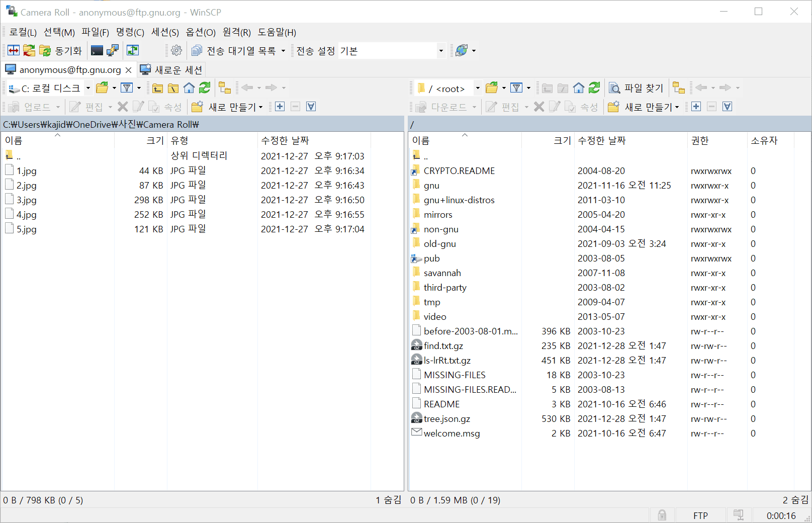
Task: Sort local files by 수정한 날짜 column
Action: tap(314, 140)
